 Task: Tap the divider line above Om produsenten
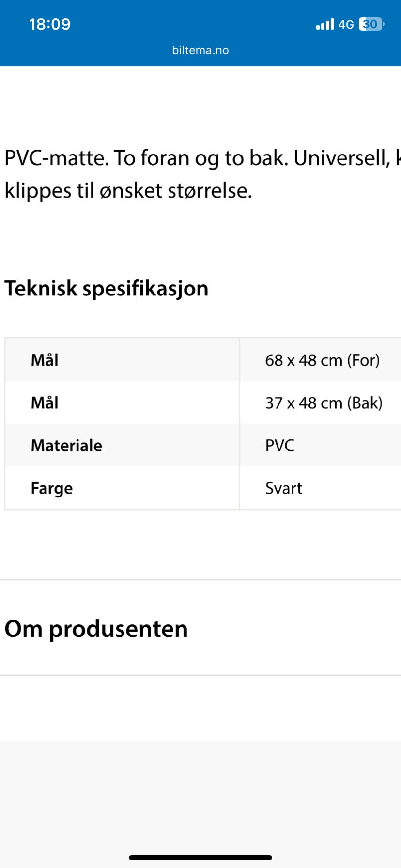click(x=200, y=580)
